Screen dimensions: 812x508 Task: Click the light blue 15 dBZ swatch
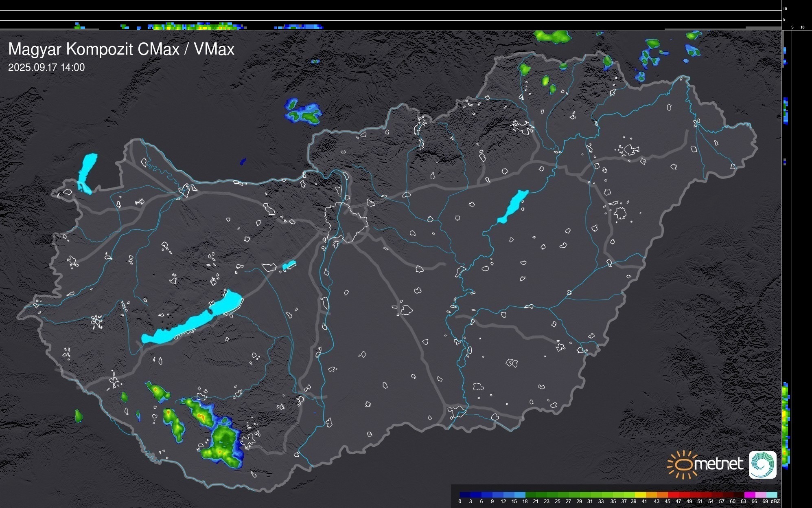coord(520,495)
